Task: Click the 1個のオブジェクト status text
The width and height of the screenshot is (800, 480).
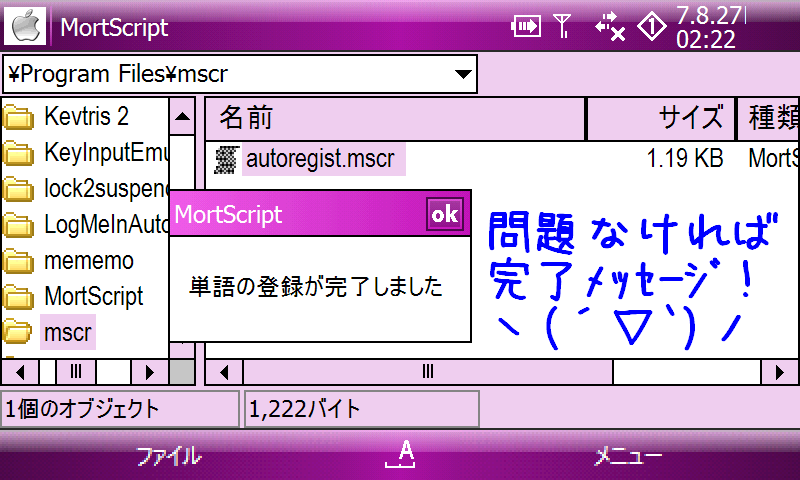Action: [x=82, y=409]
